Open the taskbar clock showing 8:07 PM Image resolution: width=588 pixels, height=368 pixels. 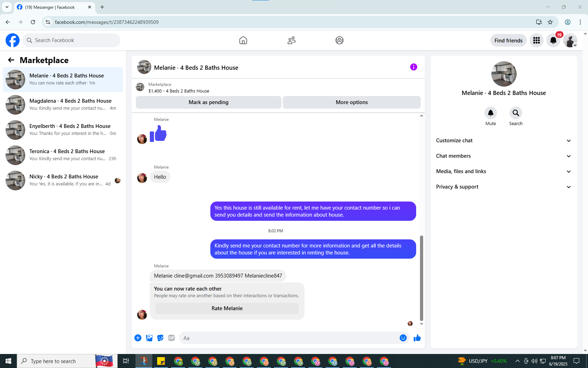[x=558, y=361]
